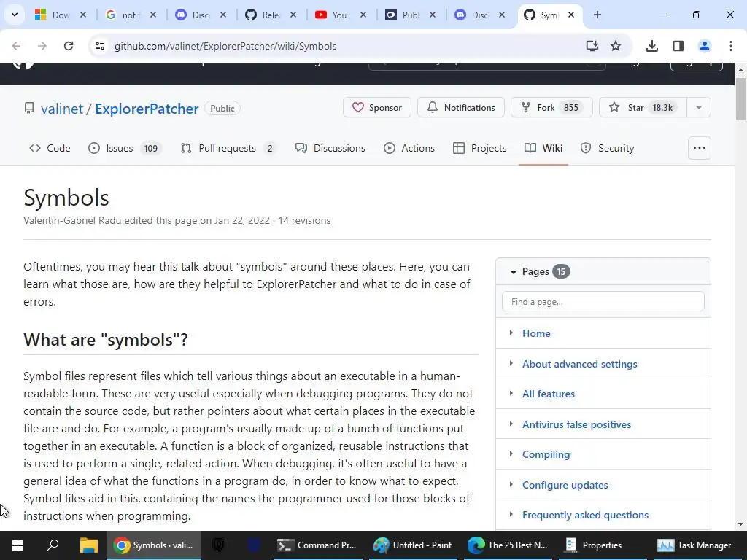Reload the page with refresh icon

coord(69,46)
